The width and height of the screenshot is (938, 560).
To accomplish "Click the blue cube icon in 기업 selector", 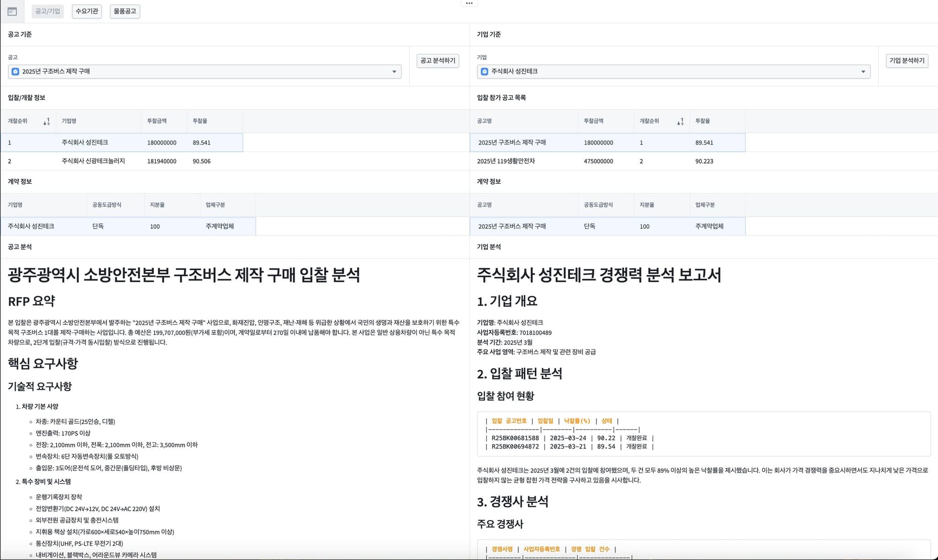I will point(484,72).
